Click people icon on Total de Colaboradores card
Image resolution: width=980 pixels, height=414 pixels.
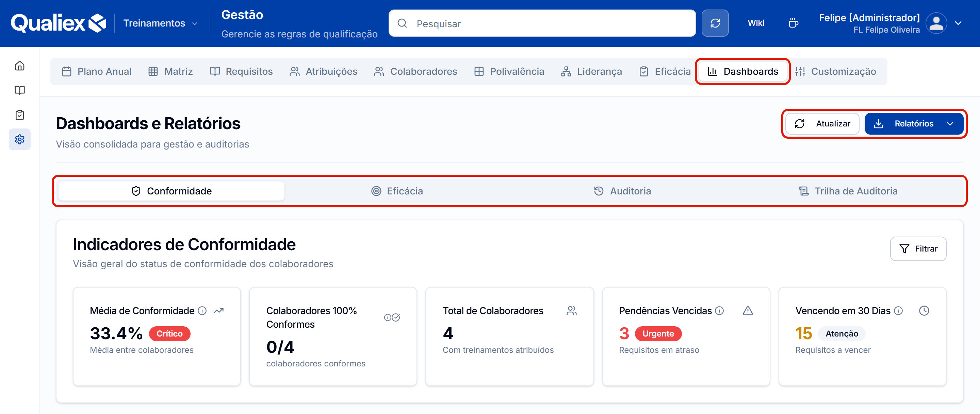point(571,311)
